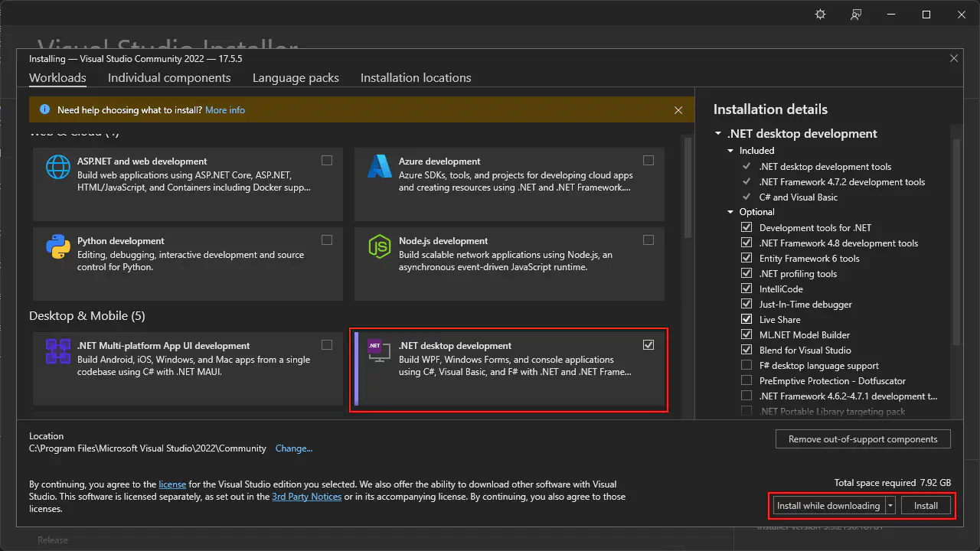Uncheck ML.NET Model Builder option
Image resolution: width=980 pixels, height=551 pixels.
pos(746,334)
